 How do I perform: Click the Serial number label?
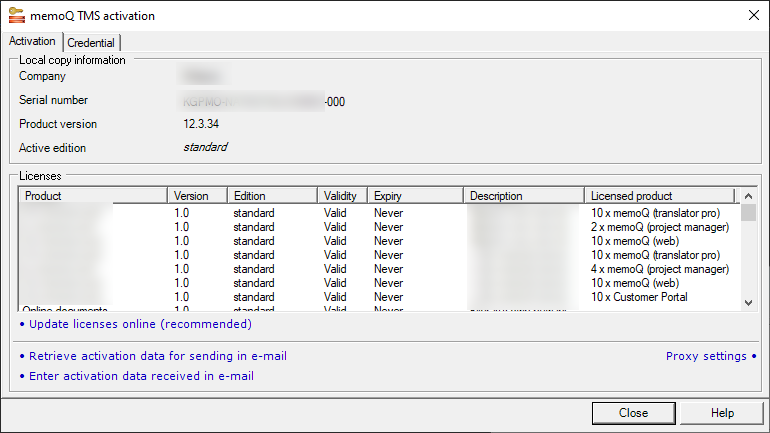coord(53,100)
